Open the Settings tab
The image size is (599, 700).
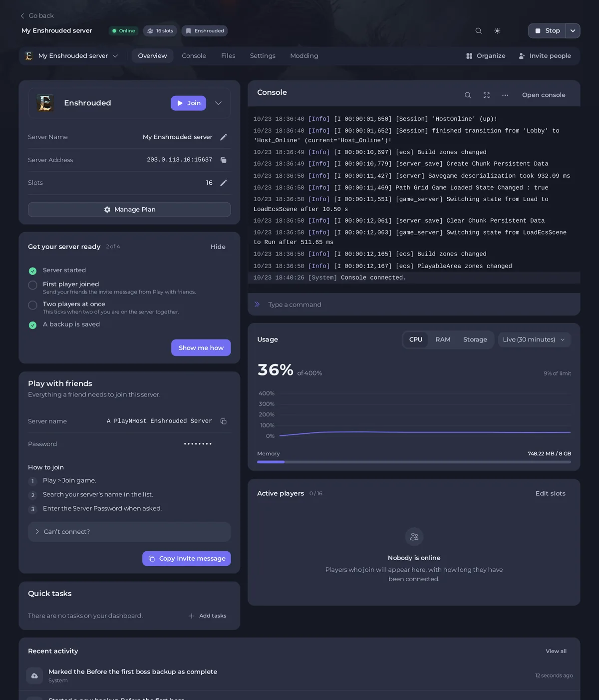263,56
